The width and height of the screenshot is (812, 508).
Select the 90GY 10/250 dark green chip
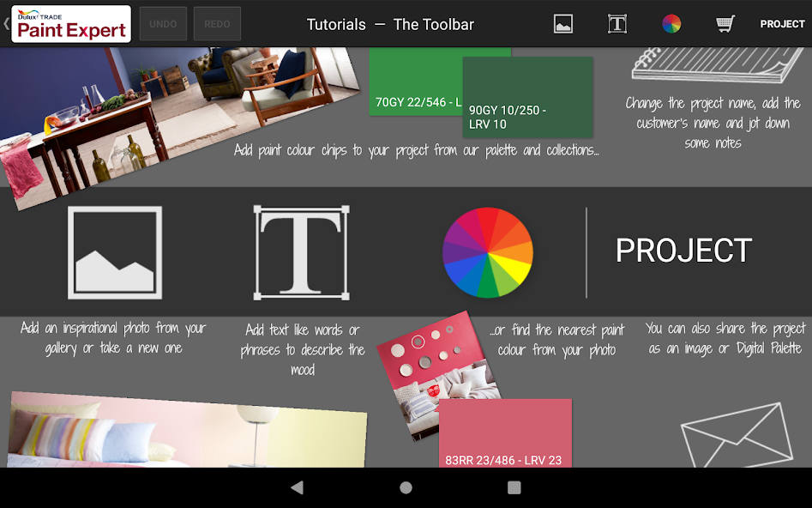coord(527,96)
